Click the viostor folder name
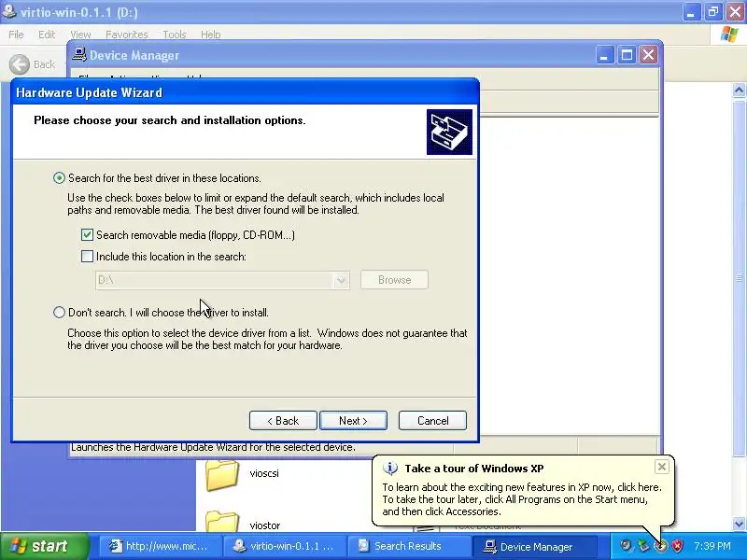 (x=264, y=525)
